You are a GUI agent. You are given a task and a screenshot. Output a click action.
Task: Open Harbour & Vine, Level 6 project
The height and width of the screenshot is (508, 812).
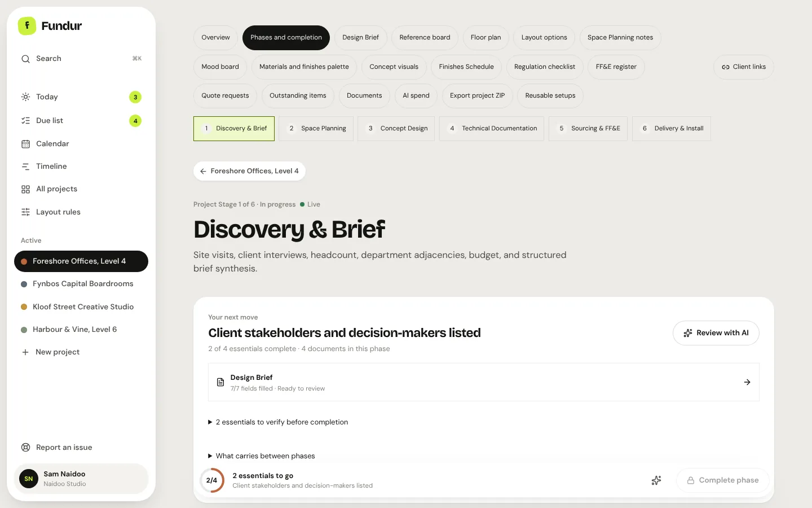(x=81, y=330)
